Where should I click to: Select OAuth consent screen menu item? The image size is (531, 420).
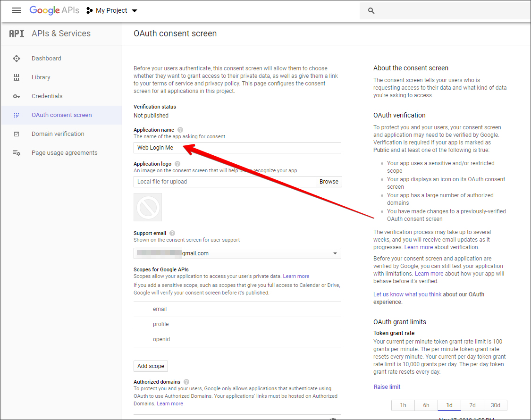tap(62, 115)
